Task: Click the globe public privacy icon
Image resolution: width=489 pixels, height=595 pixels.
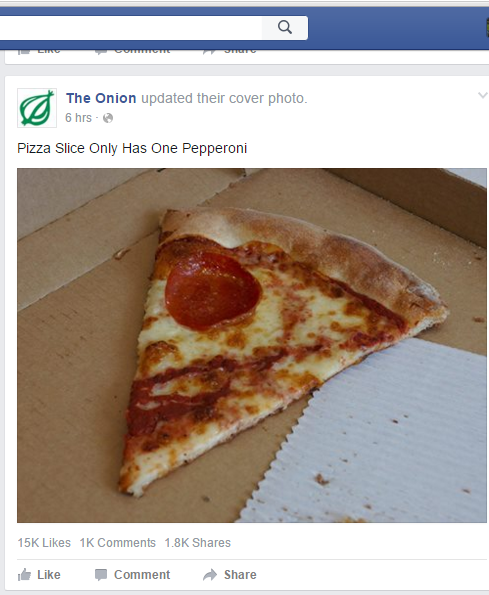Action: point(108,118)
